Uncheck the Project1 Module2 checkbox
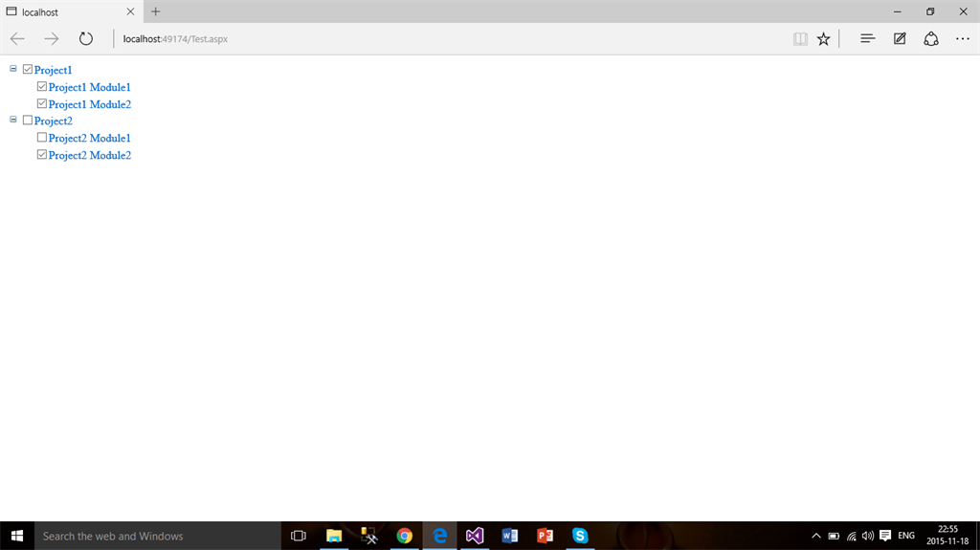Image resolution: width=980 pixels, height=550 pixels. coord(42,103)
